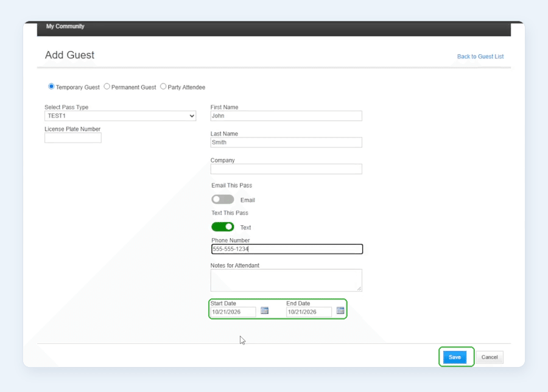Click the Company field label
548x392 pixels.
223,160
